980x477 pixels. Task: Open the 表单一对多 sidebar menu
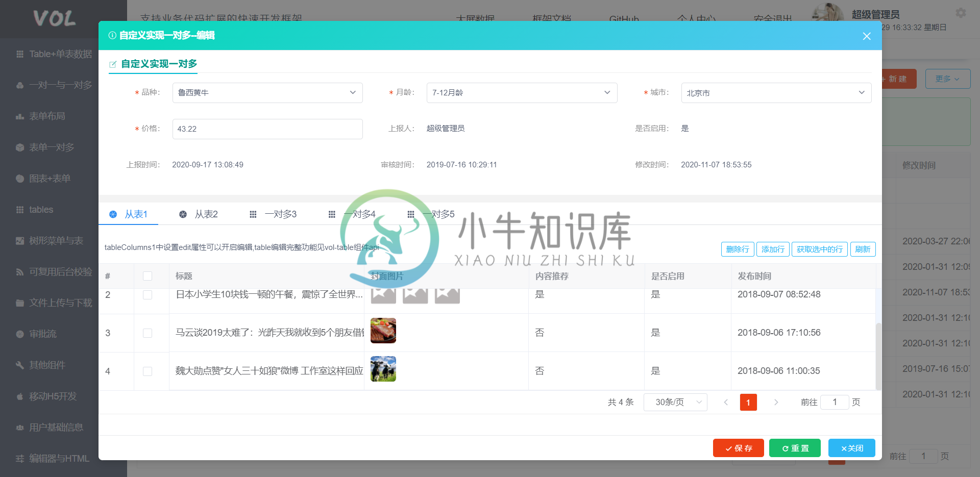click(52, 147)
